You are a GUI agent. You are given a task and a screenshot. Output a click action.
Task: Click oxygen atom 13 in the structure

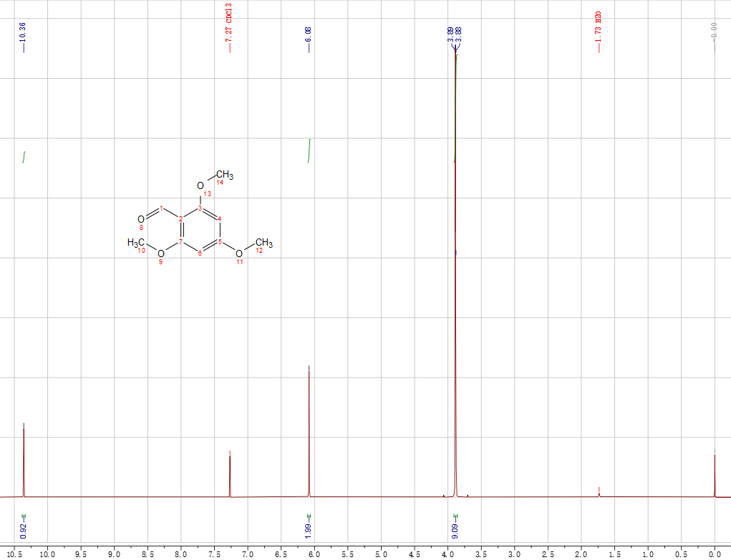pyautogui.click(x=200, y=186)
